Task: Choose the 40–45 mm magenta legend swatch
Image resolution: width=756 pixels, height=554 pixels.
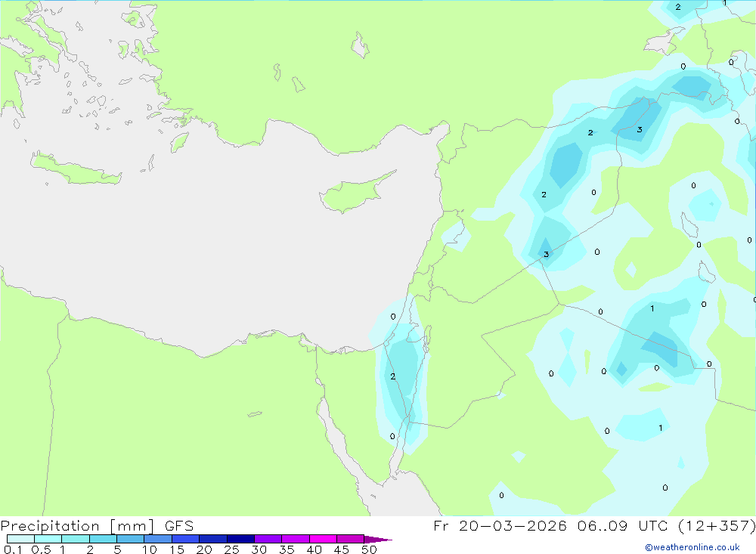Action: 323,539
